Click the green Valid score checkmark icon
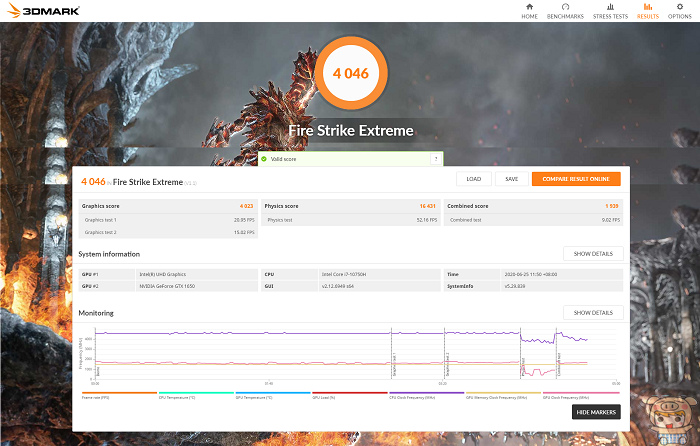Image resolution: width=700 pixels, height=446 pixels. (264, 159)
